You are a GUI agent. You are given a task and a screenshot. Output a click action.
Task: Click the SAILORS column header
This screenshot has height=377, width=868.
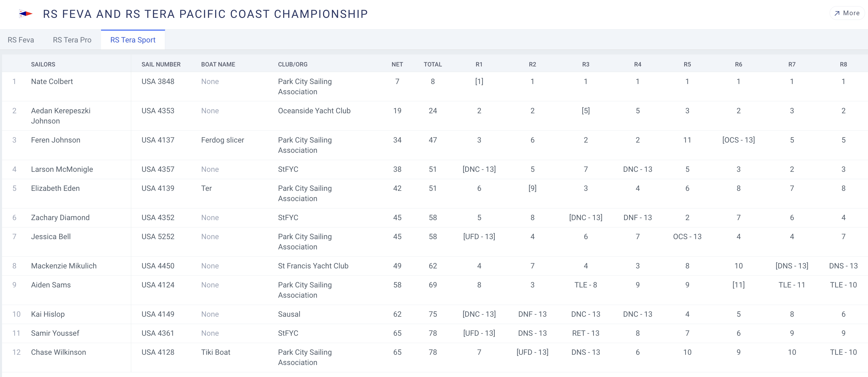(43, 64)
